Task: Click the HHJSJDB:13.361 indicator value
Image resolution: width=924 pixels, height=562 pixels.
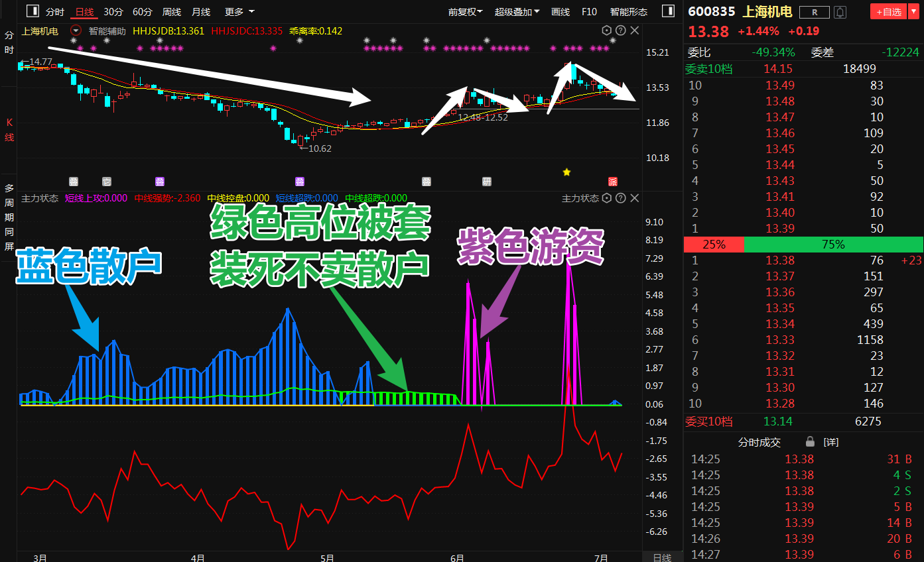Action: [x=168, y=30]
